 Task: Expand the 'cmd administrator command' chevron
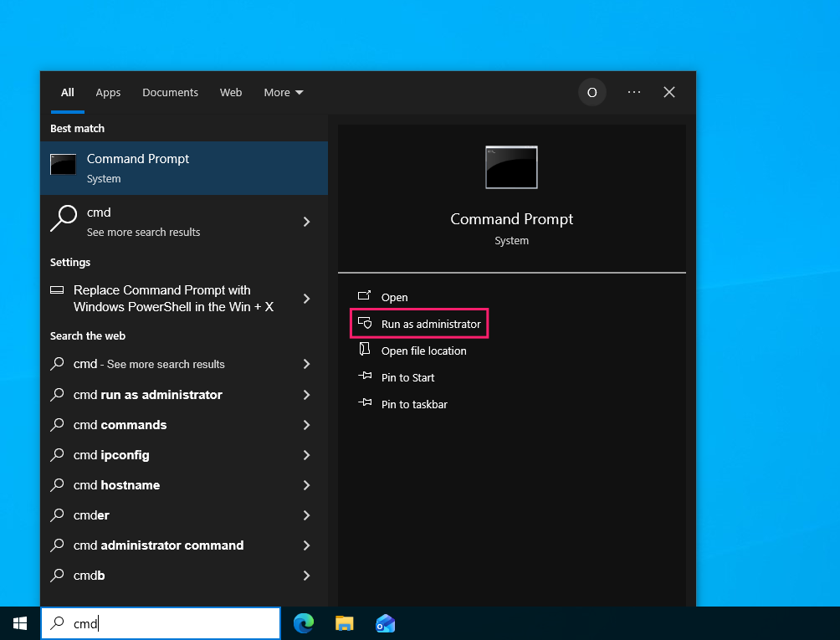pos(306,545)
